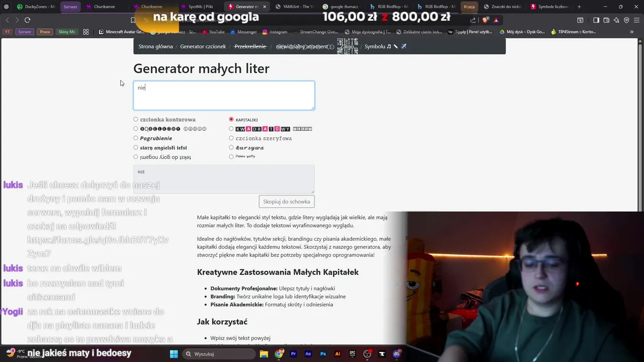
Task: Open CapCut icon on taskbar
Action: (x=382, y=354)
